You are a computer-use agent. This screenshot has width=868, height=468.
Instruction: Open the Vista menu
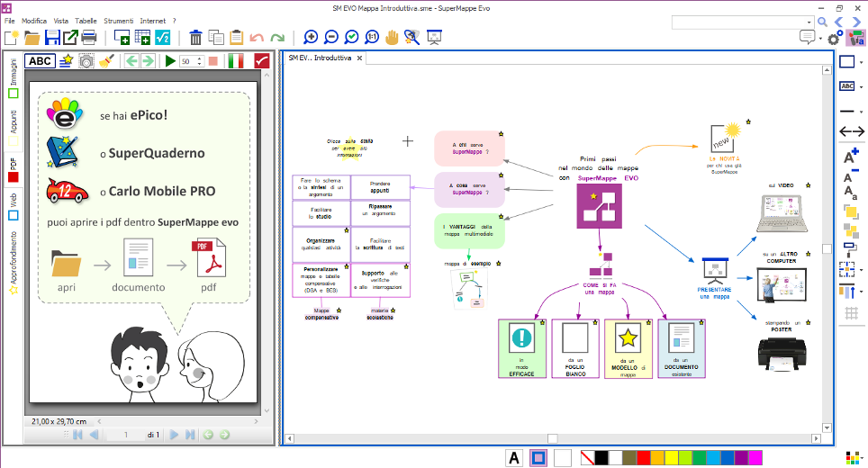61,21
